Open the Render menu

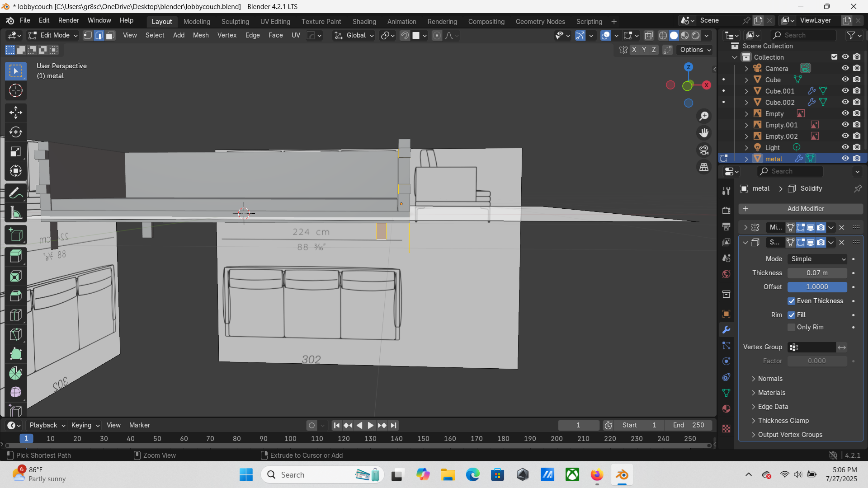(69, 20)
